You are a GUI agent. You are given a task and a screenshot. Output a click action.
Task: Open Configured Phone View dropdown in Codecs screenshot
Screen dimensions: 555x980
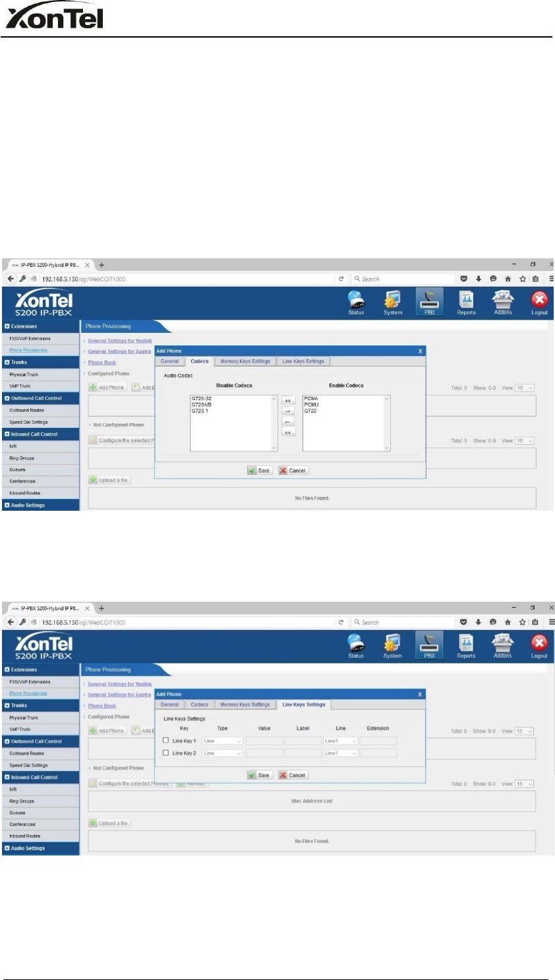point(525,388)
